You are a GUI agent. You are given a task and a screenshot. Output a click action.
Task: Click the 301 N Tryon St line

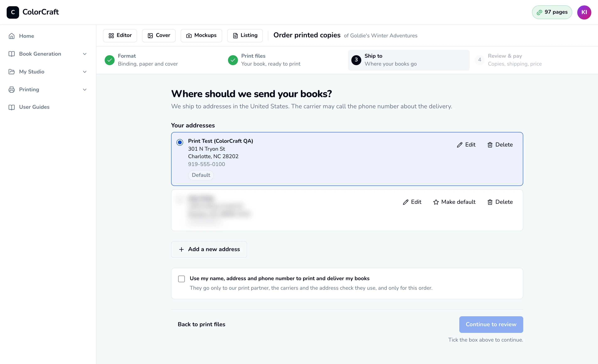point(207,149)
